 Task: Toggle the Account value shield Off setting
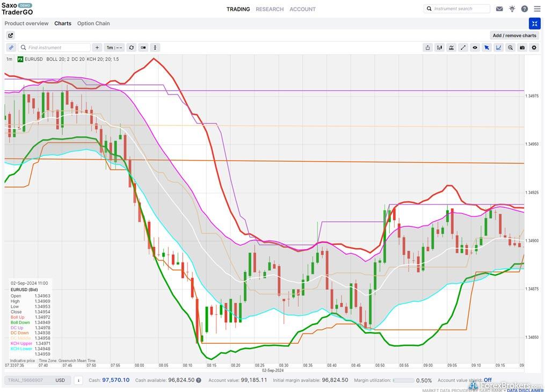click(x=488, y=380)
